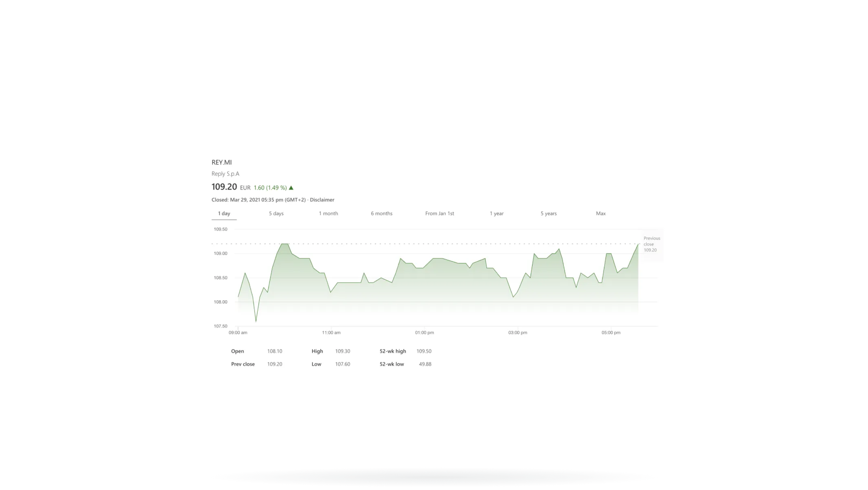The height and width of the screenshot is (490, 868).
Task: Click the REY.MI ticker symbol
Action: pos(222,162)
